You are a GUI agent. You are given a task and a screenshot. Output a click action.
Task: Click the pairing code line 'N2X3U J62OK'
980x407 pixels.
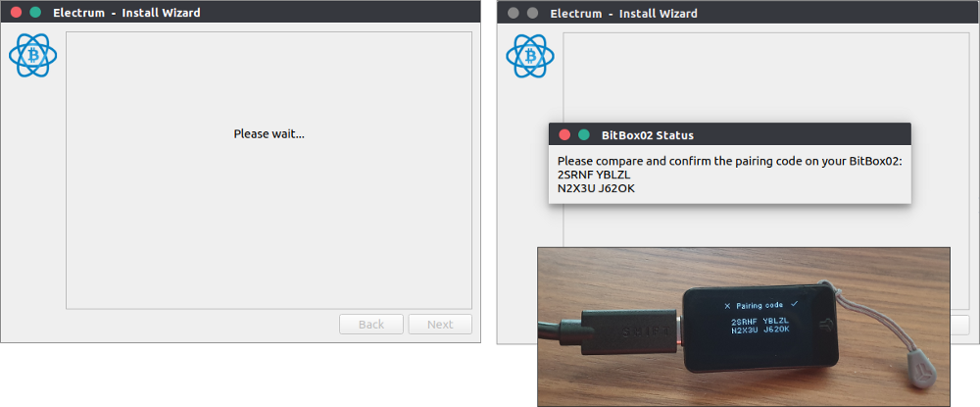pos(596,187)
